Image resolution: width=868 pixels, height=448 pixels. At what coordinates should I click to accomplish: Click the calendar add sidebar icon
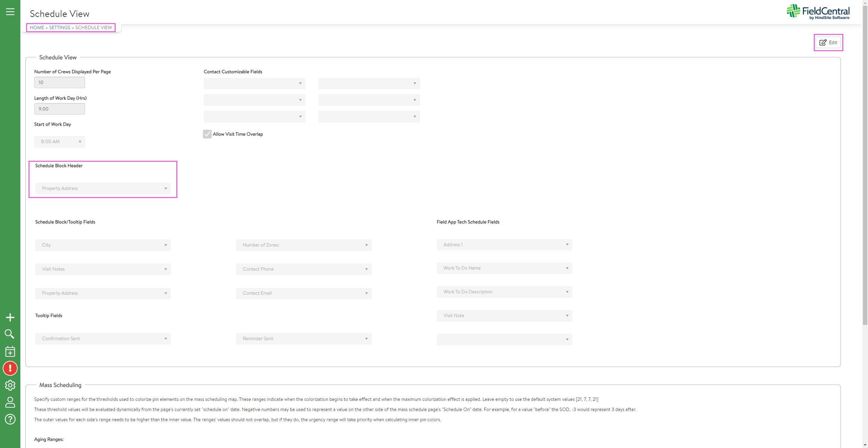[x=10, y=351]
